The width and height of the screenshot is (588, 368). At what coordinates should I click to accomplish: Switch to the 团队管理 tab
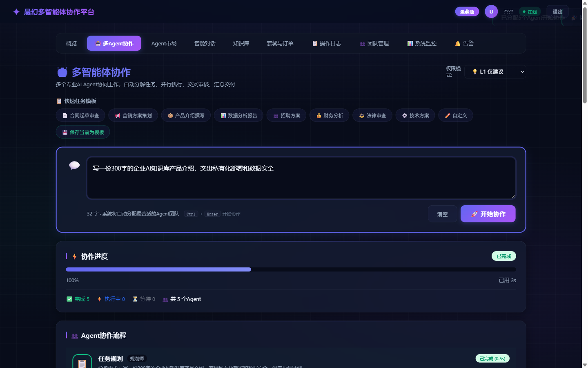click(374, 43)
